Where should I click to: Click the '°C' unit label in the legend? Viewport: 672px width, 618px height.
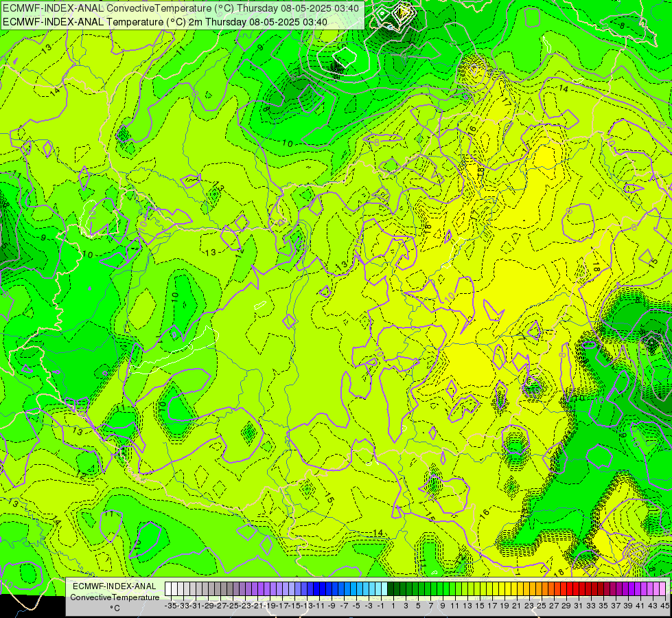(115, 608)
